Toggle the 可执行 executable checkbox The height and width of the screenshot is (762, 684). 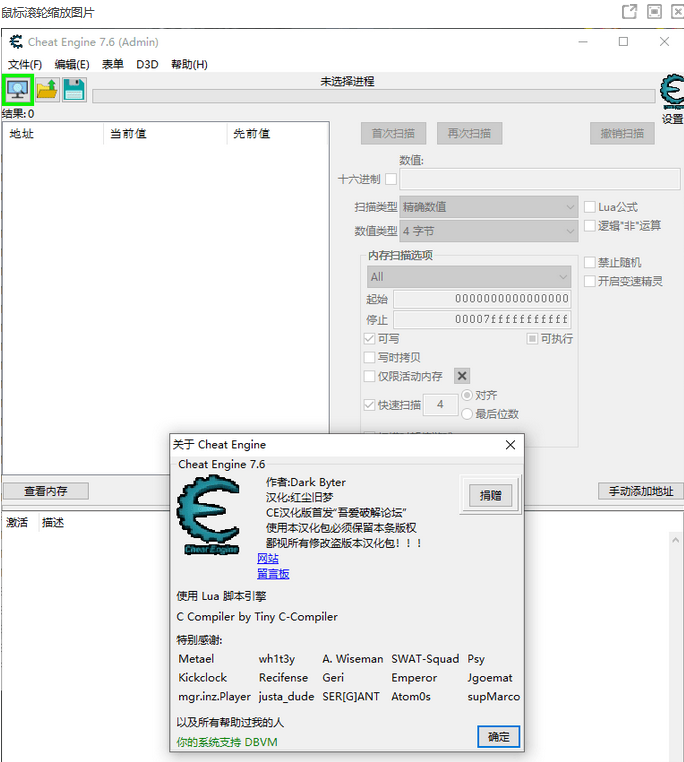pos(532,339)
